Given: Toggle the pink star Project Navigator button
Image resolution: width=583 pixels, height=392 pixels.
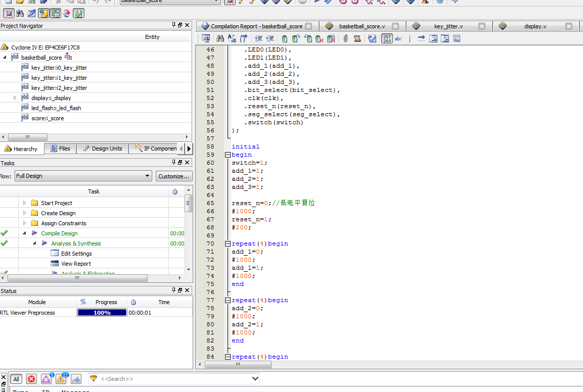Looking at the screenshot, I should [9, 13].
